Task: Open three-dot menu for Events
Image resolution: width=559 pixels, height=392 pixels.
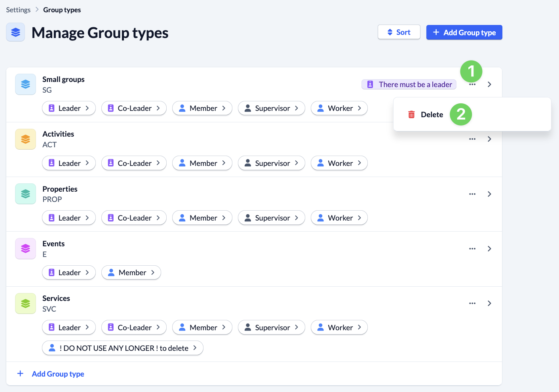Action: tap(472, 249)
